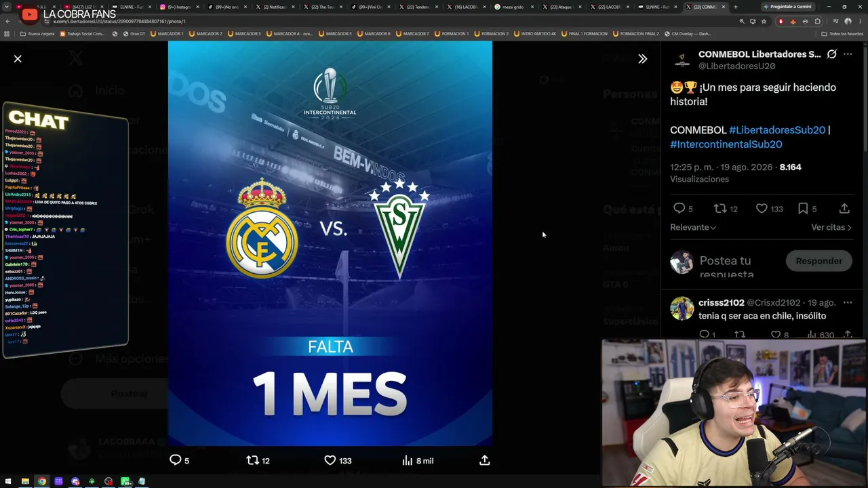Switch to the messi grido browser tab

pyautogui.click(x=514, y=7)
